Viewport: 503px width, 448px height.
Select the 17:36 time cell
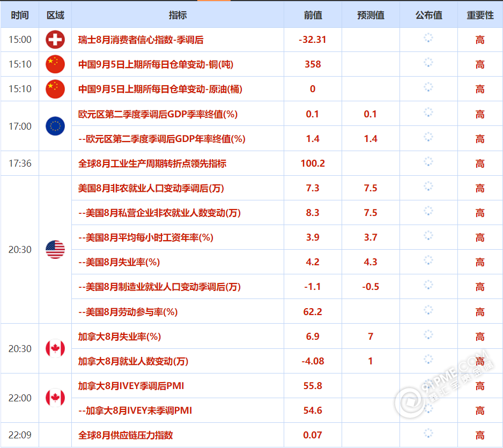click(20, 163)
